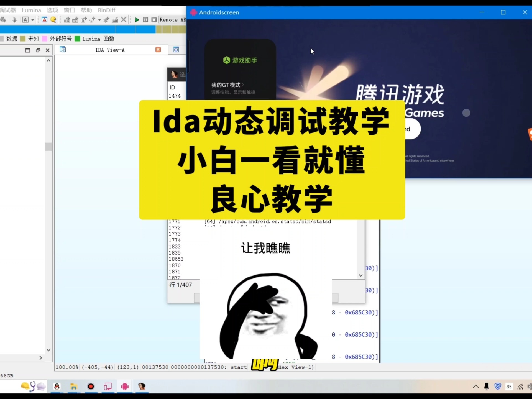Click the boxed letter A text icon

click(25, 20)
